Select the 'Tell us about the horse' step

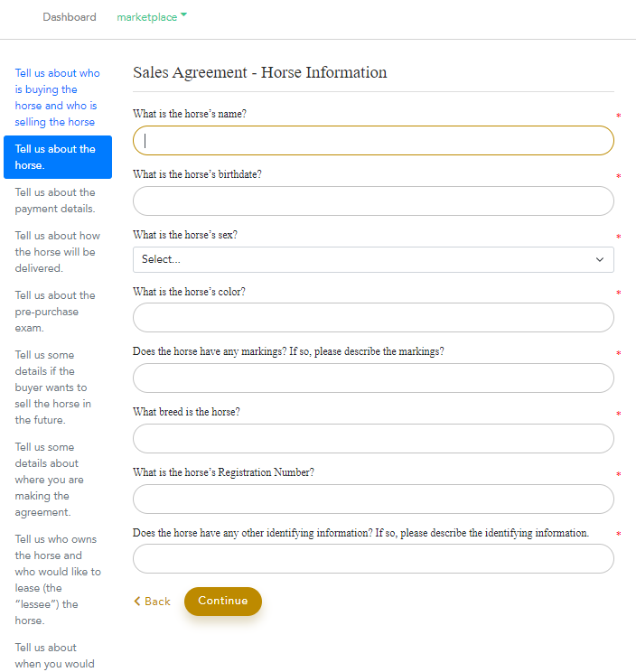tap(57, 157)
